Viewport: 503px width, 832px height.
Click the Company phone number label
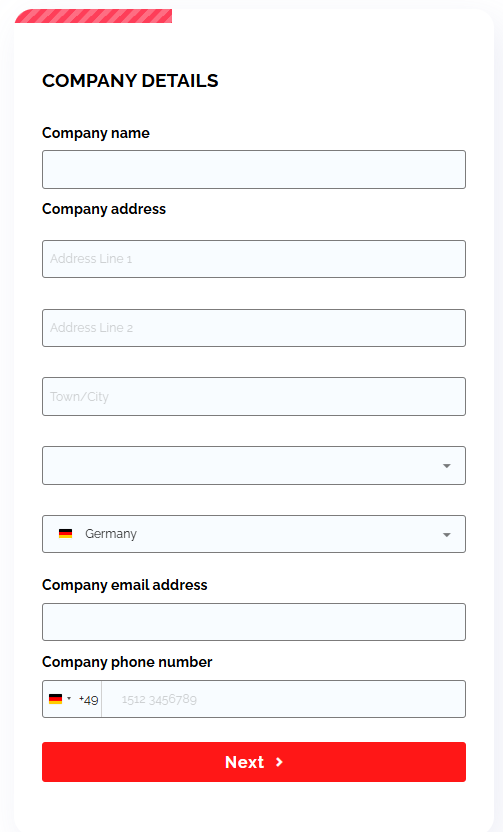click(x=127, y=662)
